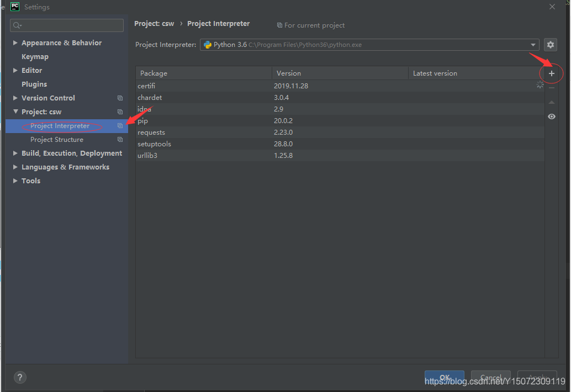Select the urllib3 package row
This screenshot has width=571, height=392.
point(340,156)
